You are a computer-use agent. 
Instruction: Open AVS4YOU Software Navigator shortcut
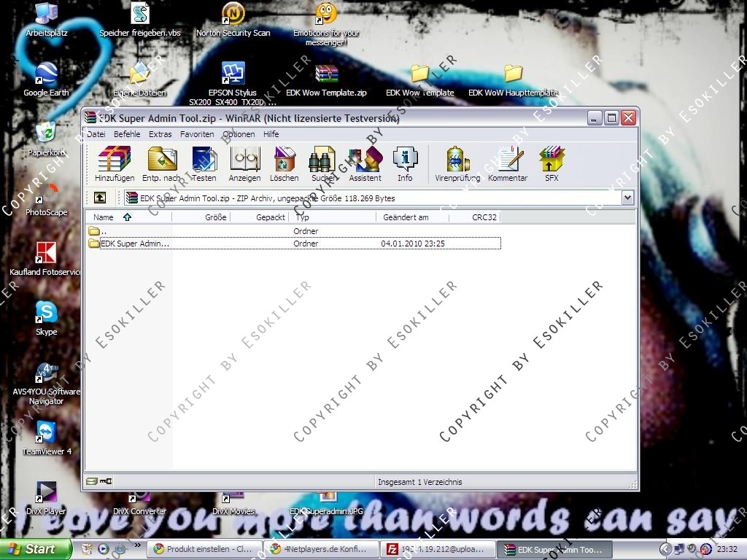click(46, 384)
